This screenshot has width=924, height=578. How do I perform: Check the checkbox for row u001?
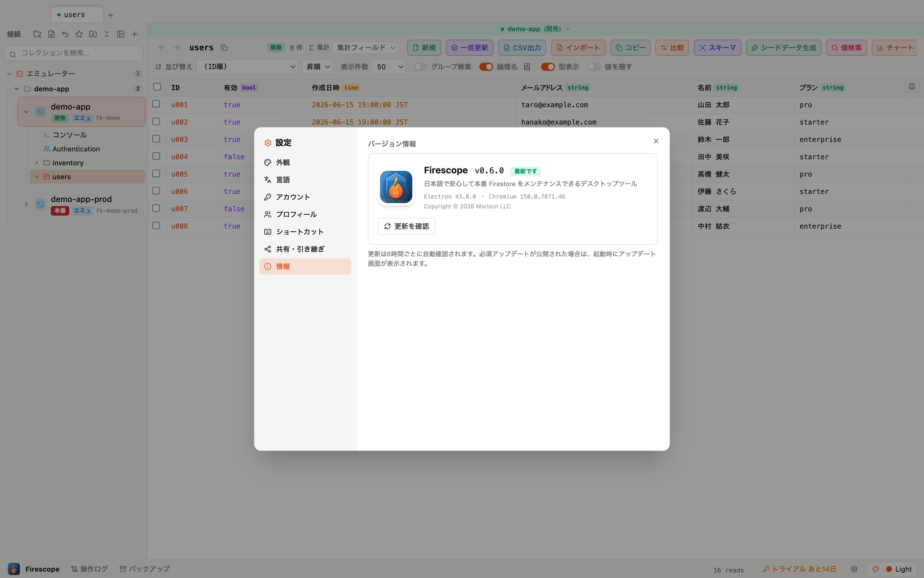click(156, 104)
